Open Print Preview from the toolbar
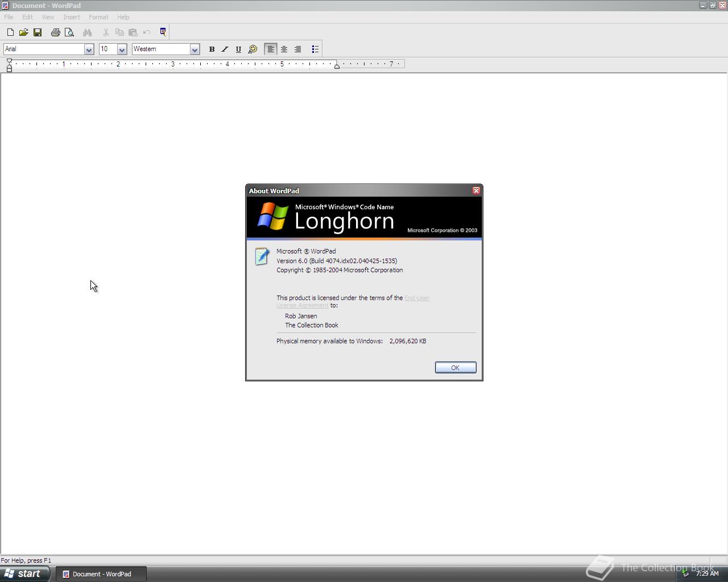The width and height of the screenshot is (728, 582). pyautogui.click(x=69, y=32)
